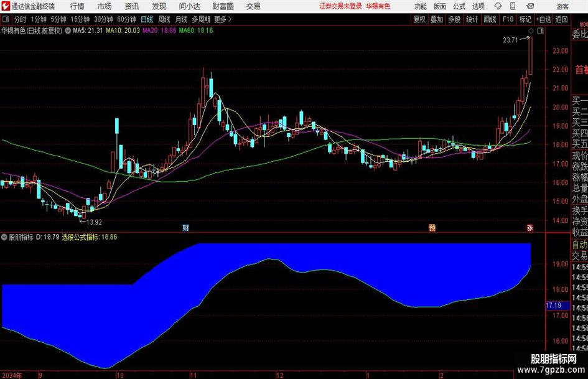Image resolution: width=588 pixels, height=379 pixels.
Task: Click the 游客 guest account label
Action: click(x=562, y=6)
